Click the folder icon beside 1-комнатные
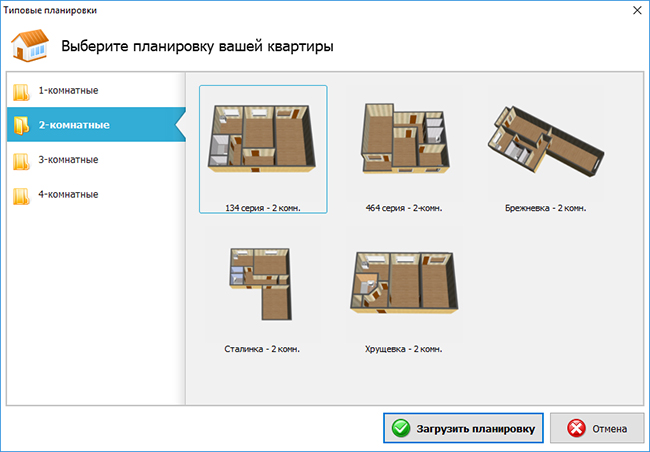650x452 pixels. (x=21, y=92)
